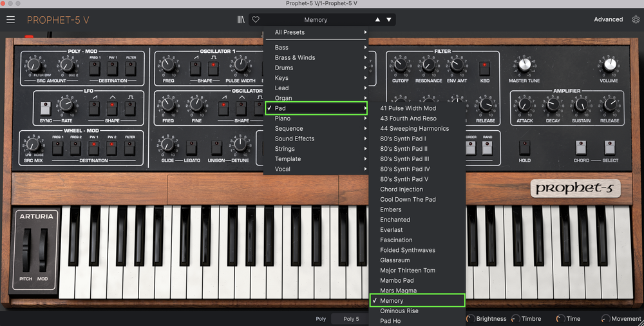Go to previous preset with up arrow

377,20
